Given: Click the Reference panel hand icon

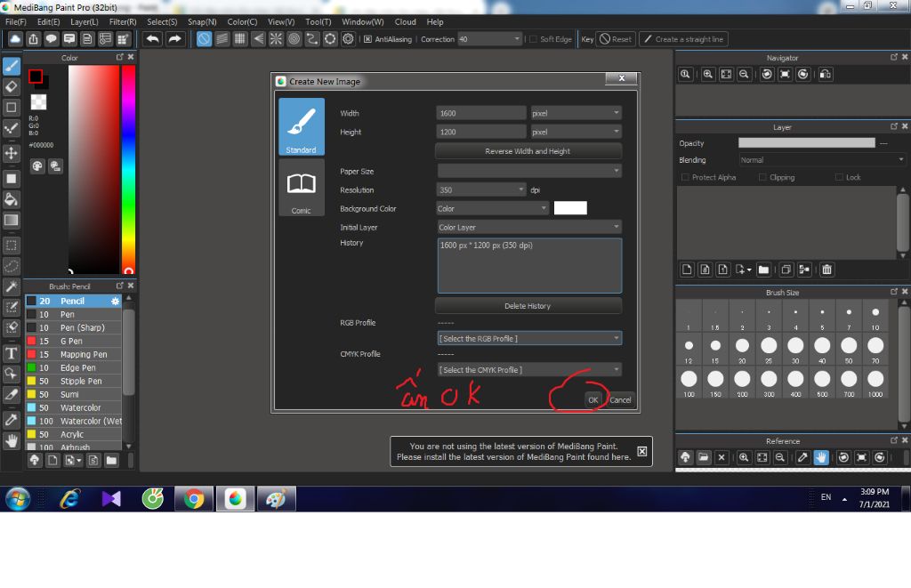Looking at the screenshot, I should 821,457.
